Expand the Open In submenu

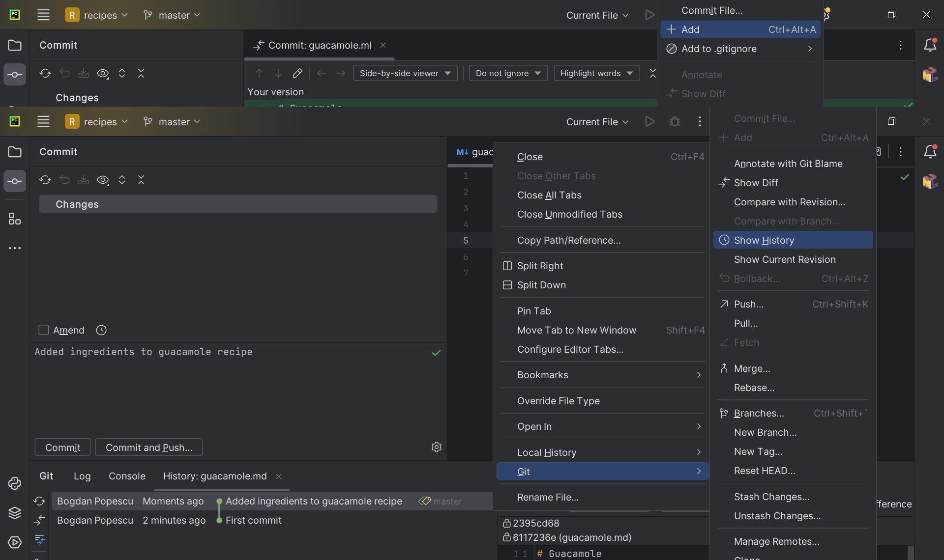point(603,426)
